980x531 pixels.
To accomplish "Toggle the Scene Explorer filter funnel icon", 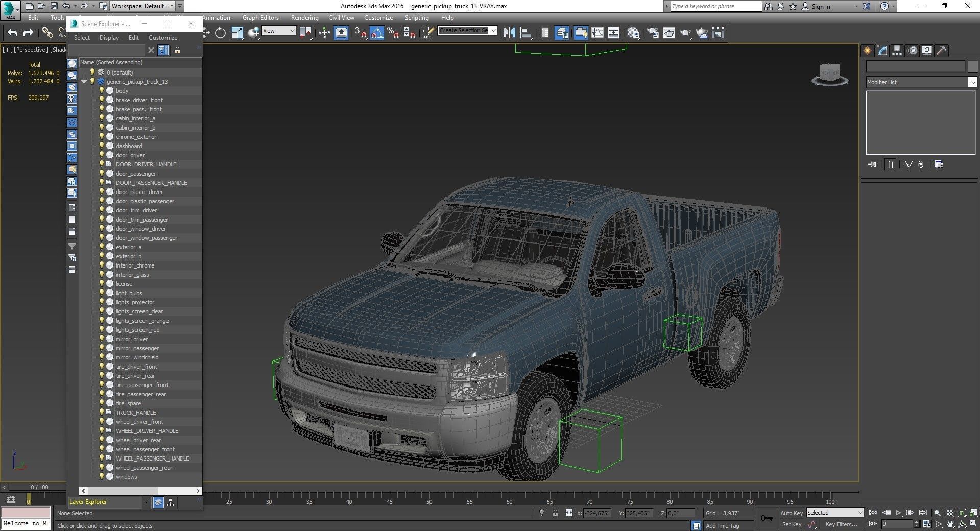I will click(x=163, y=50).
